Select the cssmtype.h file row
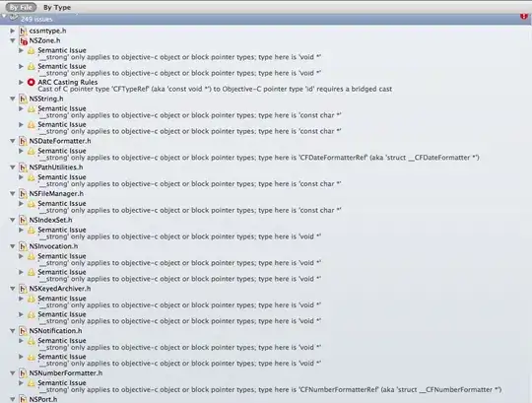This screenshot has height=403, width=532. coord(266,31)
